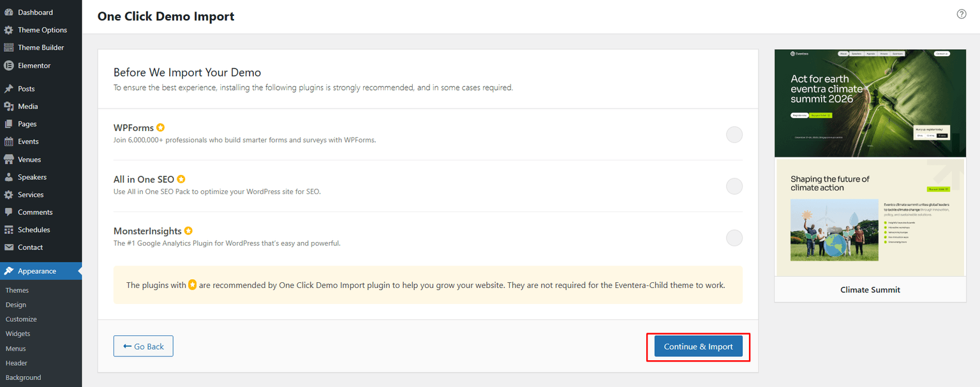
Task: Open Theme Options menu item
Action: pos(41,30)
